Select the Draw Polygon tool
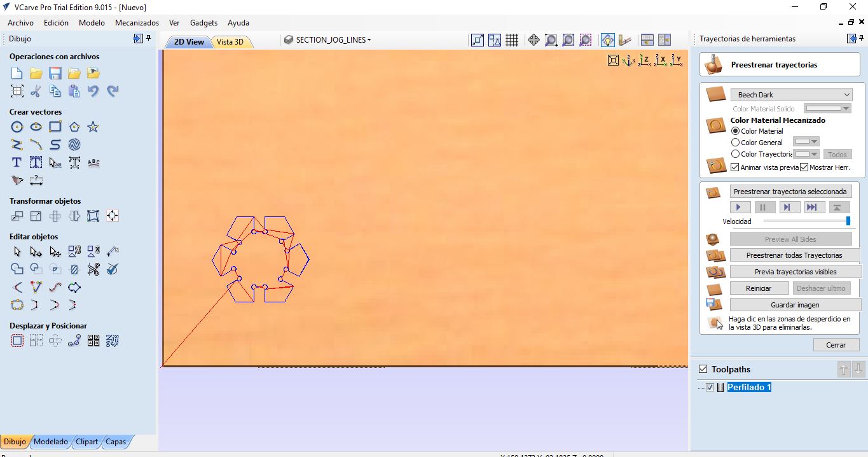The image size is (868, 457). click(x=74, y=127)
